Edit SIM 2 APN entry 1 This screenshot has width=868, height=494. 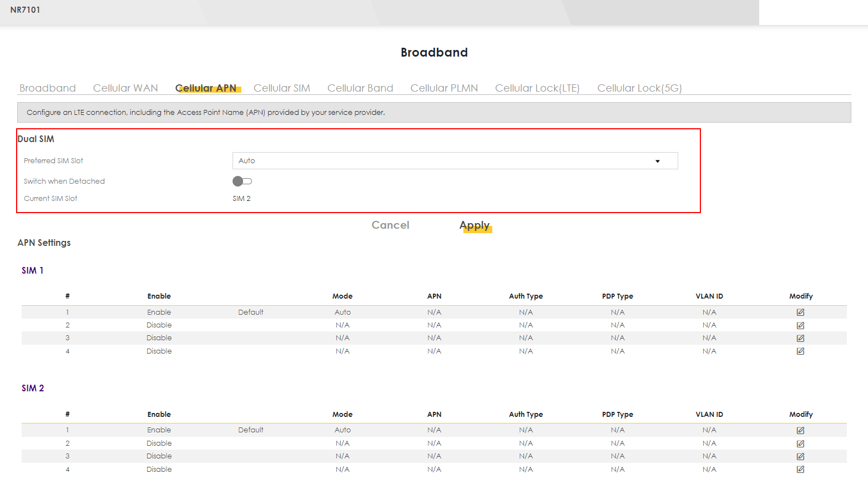point(800,430)
